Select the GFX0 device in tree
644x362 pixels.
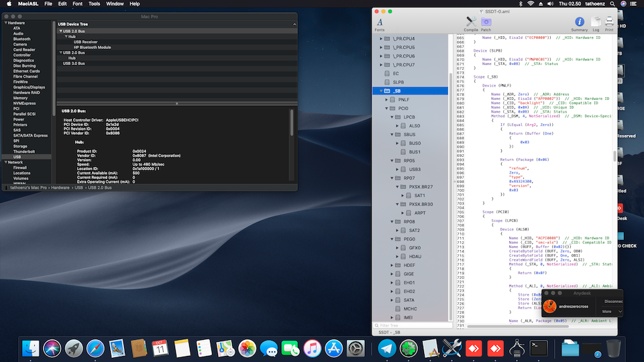[415, 247]
